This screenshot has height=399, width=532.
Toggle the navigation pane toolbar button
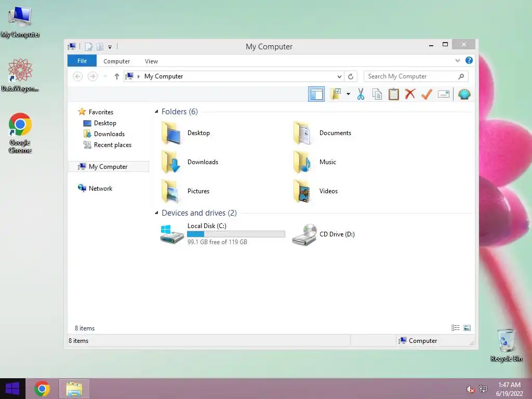pos(316,95)
